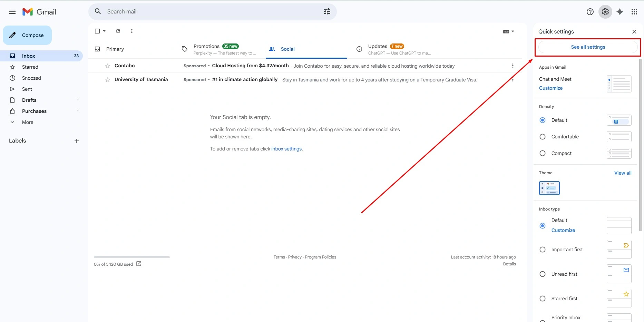Open ad options for the Tasmania row
The image size is (644, 322).
pyautogui.click(x=513, y=79)
